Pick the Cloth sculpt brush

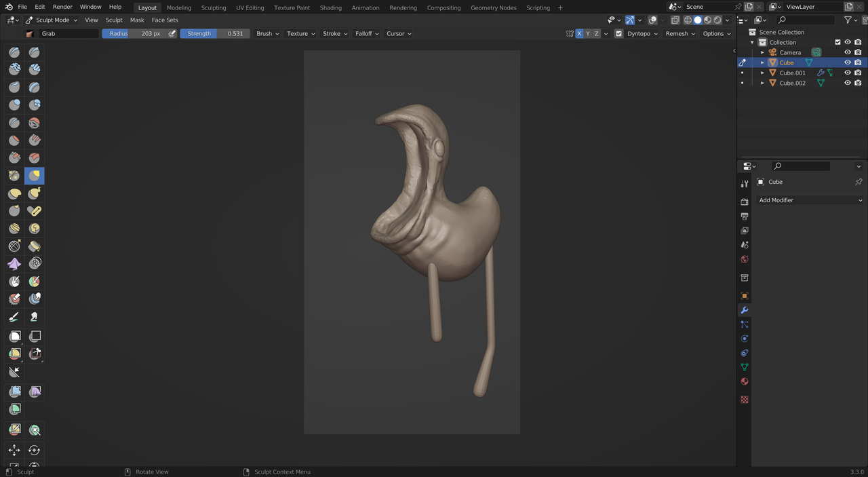click(x=14, y=263)
